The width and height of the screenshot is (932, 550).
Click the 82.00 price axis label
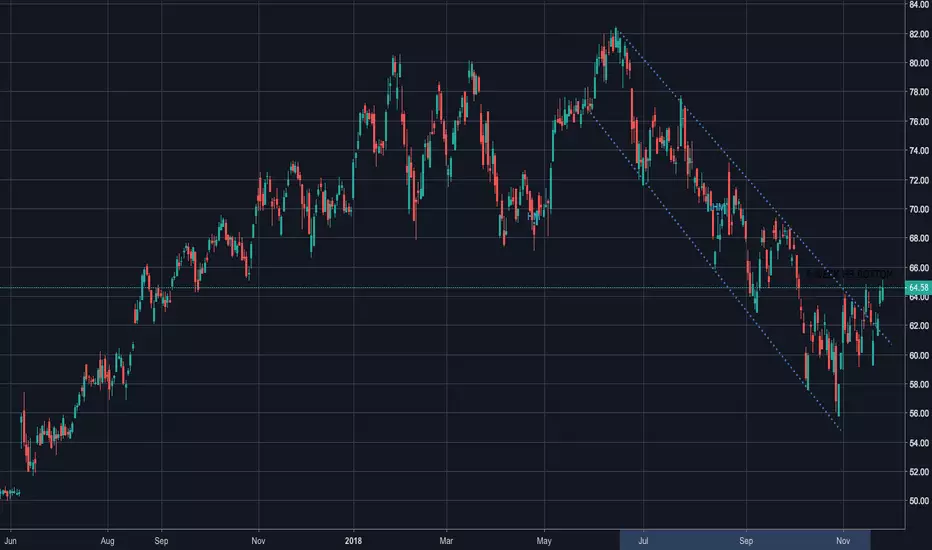coord(919,34)
